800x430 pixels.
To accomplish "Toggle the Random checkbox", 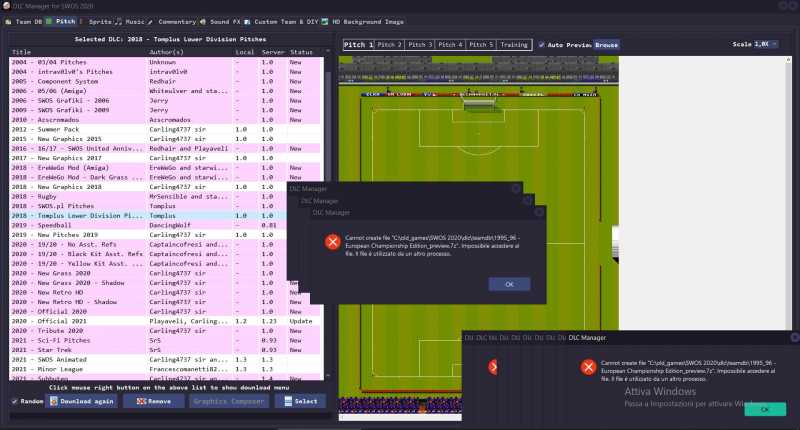I will click(x=14, y=401).
